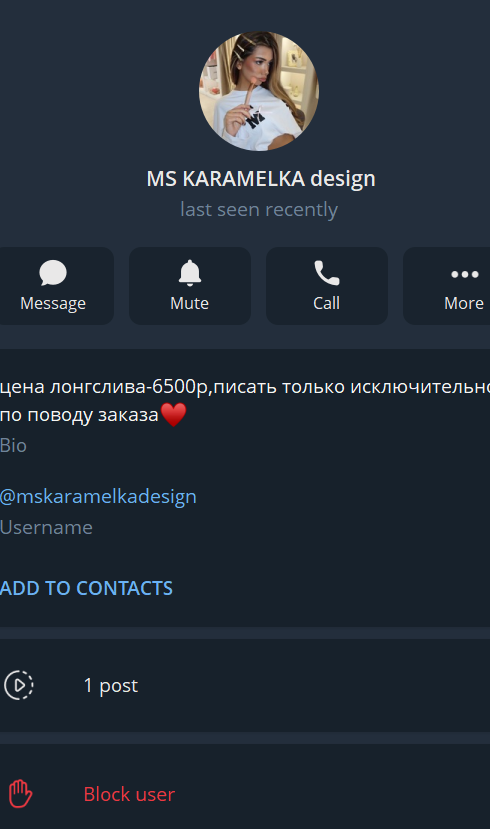Open the 1 post entry

[x=245, y=685]
